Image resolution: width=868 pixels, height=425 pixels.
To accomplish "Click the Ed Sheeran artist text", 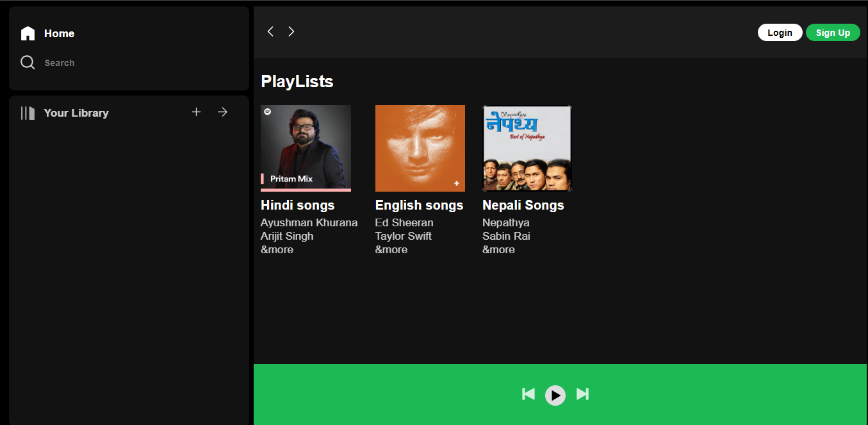I will tap(404, 222).
